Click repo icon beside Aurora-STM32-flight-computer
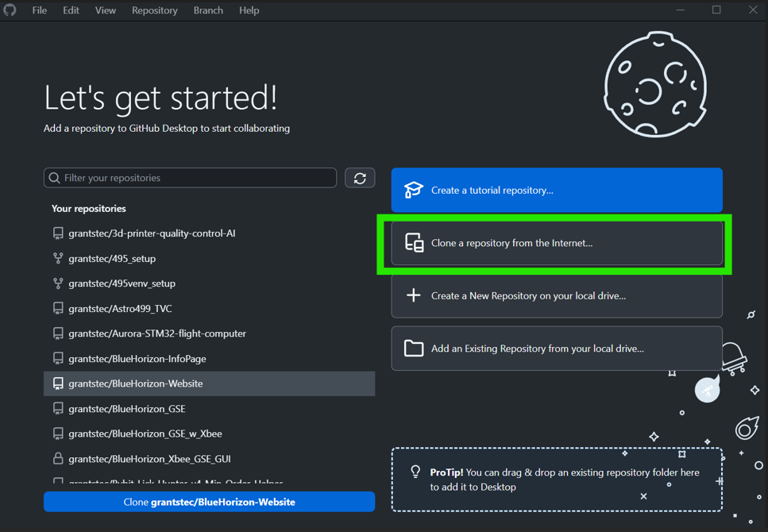This screenshot has height=532, width=768. pyautogui.click(x=58, y=333)
